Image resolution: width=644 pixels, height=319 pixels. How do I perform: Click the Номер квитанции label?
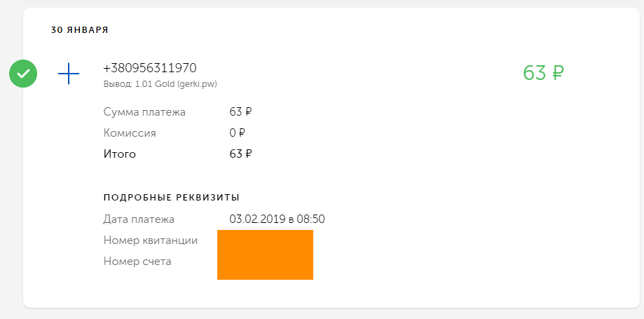tap(151, 240)
